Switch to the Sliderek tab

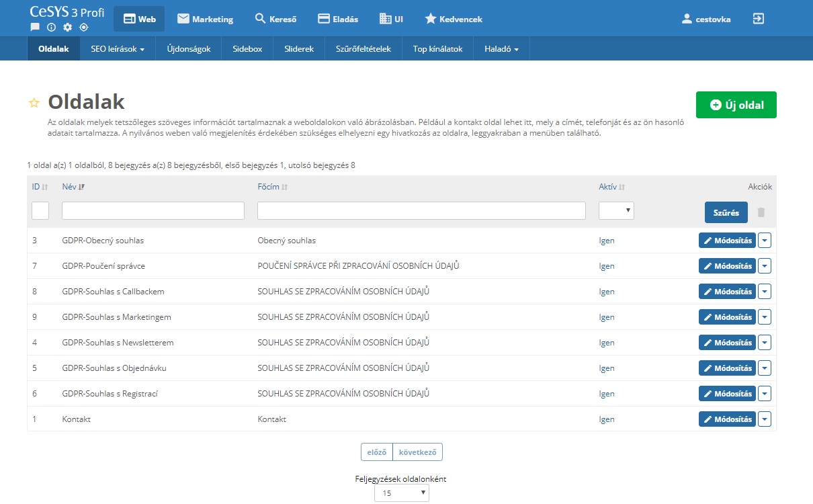(299, 48)
